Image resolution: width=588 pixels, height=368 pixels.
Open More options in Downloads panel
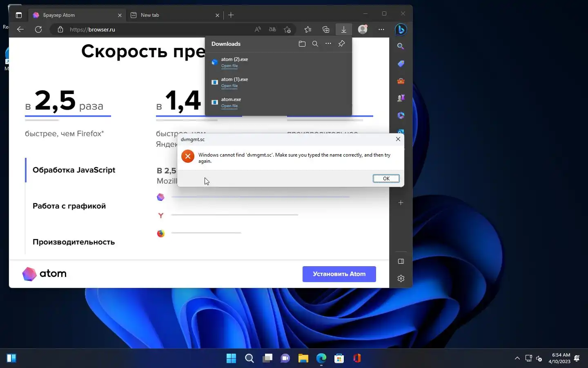click(x=328, y=44)
